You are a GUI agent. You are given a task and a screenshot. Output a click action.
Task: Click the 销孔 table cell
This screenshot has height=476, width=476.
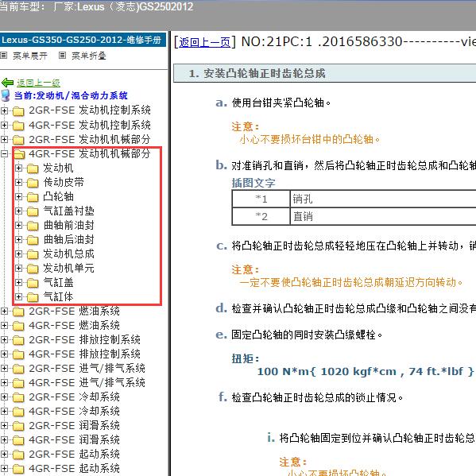click(x=383, y=199)
